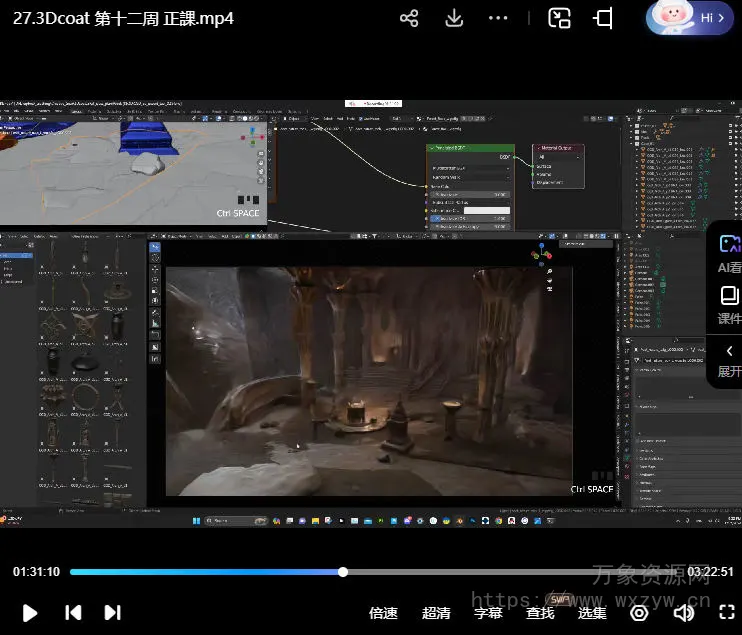This screenshot has width=742, height=635.
Task: Skip to the next video
Action: 112,612
